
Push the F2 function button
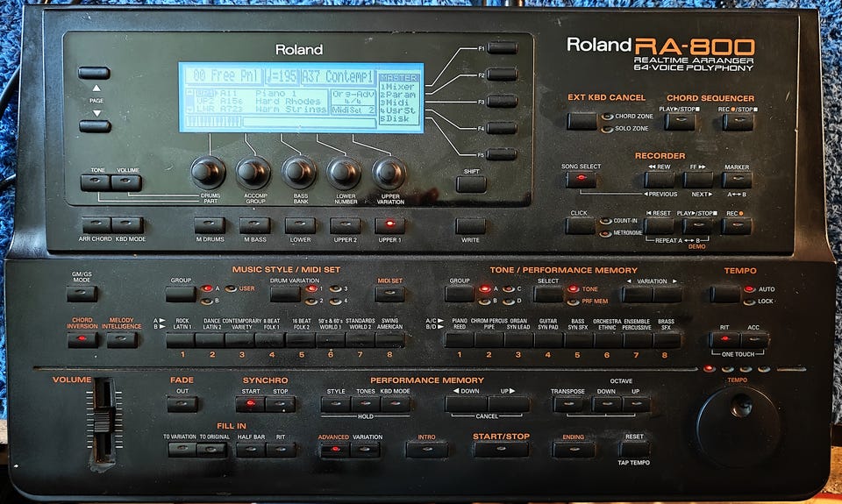click(503, 75)
